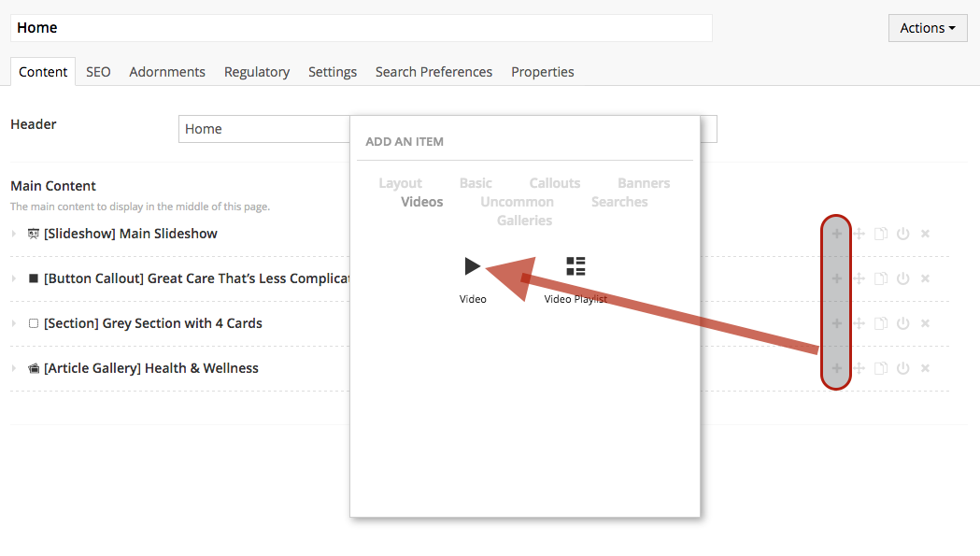Select the Layout category in Add An Item
980x556 pixels.
click(x=400, y=182)
